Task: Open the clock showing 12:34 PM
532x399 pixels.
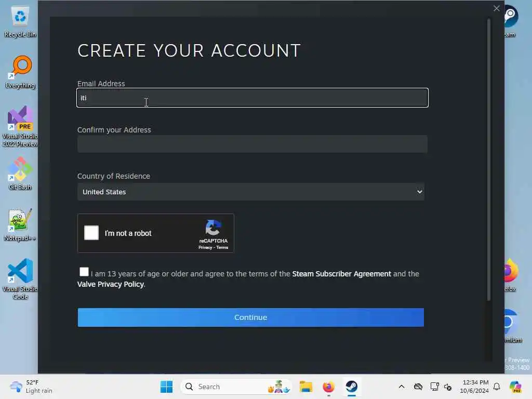Action: [474, 387]
